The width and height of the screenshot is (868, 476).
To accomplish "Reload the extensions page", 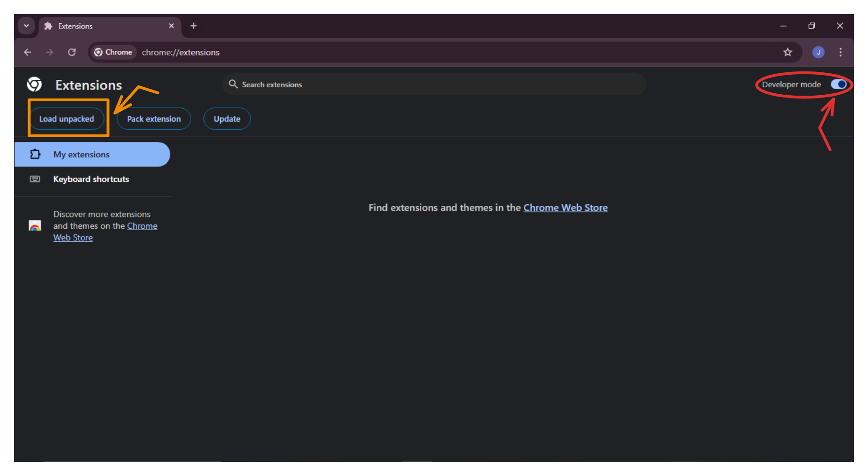I will 72,52.
